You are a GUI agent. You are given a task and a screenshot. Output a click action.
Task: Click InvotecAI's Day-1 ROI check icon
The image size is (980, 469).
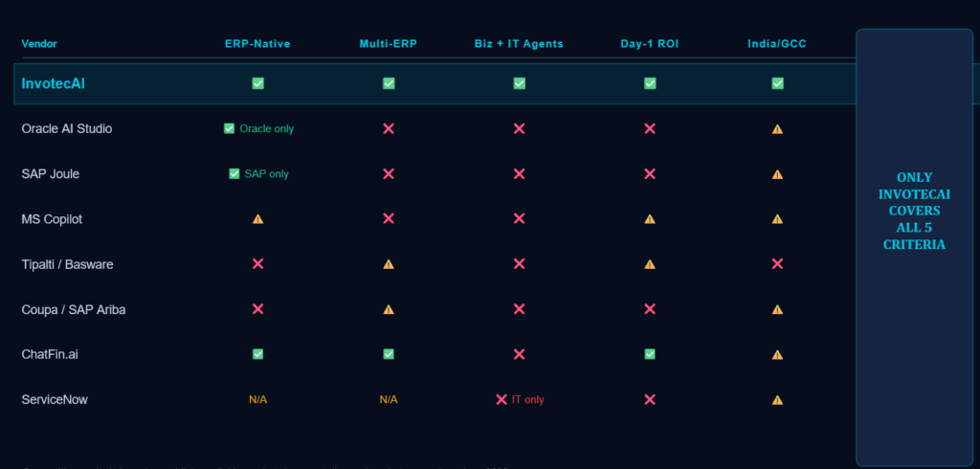click(650, 83)
